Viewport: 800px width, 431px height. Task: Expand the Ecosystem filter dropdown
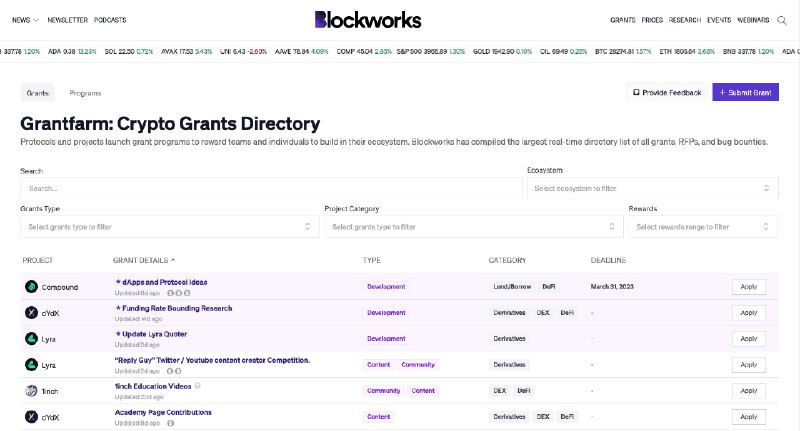pos(653,188)
